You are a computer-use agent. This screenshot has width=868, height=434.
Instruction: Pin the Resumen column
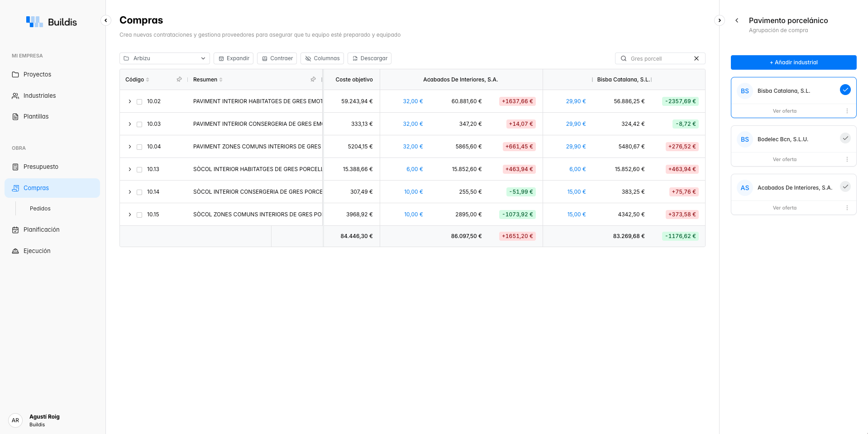pos(313,79)
